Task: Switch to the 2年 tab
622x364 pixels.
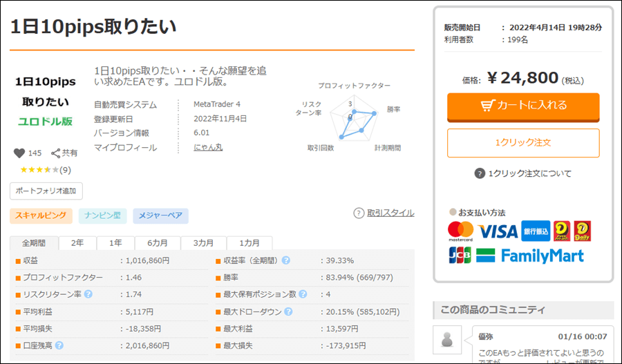Action: [x=77, y=243]
